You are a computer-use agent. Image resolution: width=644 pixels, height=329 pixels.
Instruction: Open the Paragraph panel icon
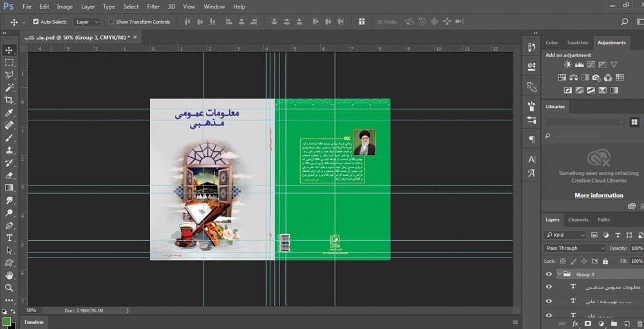[x=531, y=140]
